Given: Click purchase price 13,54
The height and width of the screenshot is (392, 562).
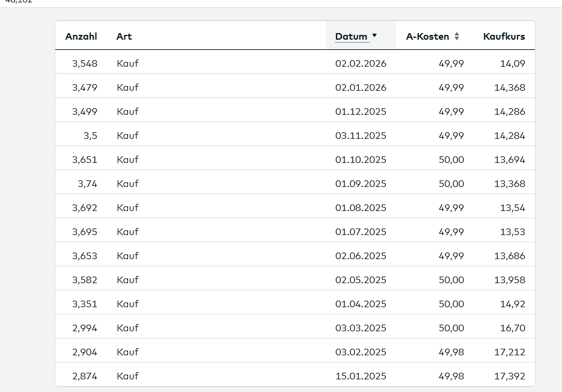Looking at the screenshot, I should point(513,207).
